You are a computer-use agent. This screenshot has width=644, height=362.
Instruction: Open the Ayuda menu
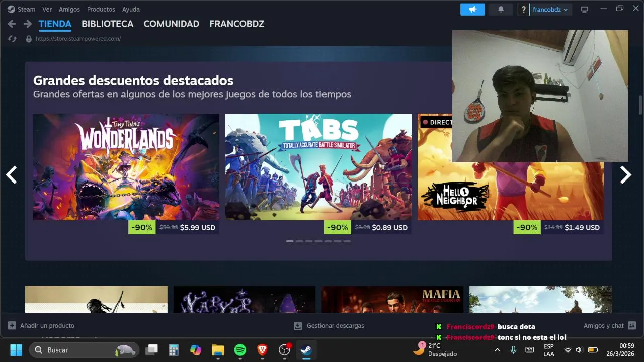[131, 9]
